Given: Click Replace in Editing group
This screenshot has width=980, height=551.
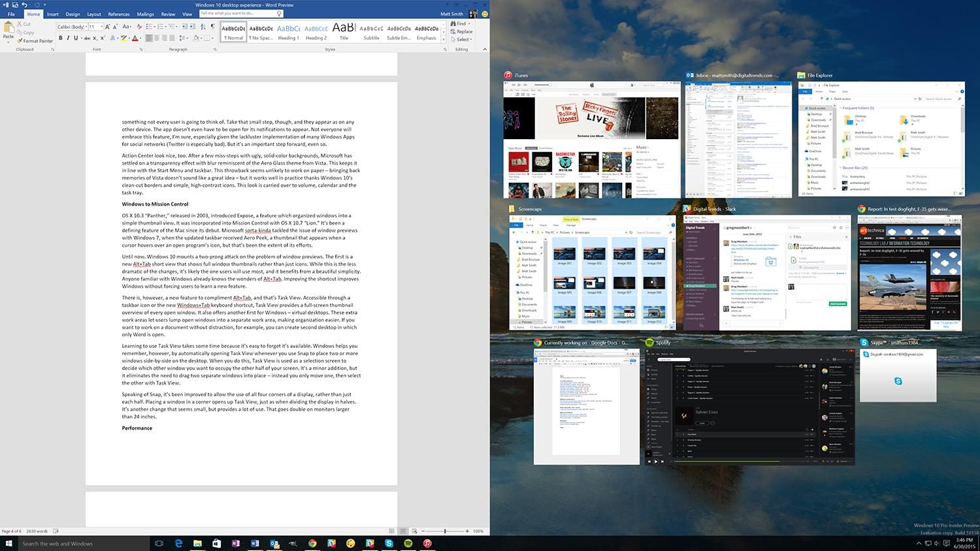Looking at the screenshot, I should point(461,31).
